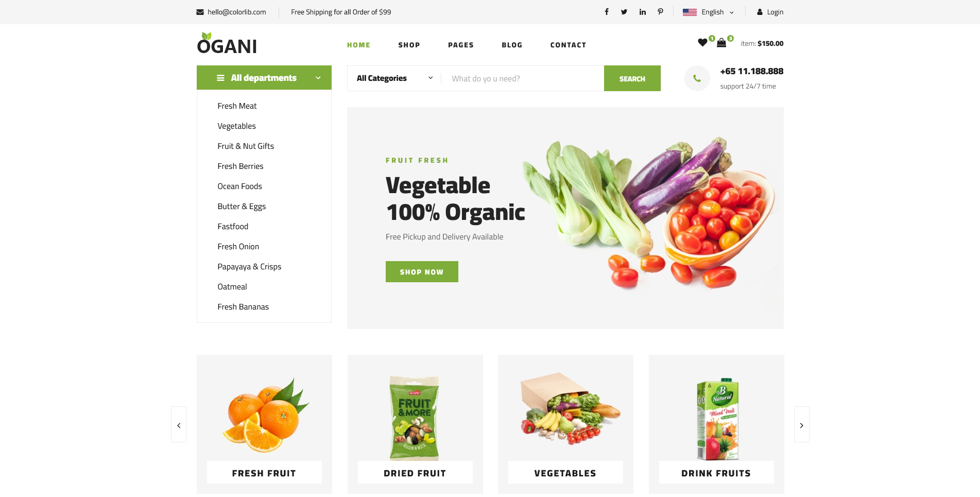Click the green phone support icon

click(697, 78)
